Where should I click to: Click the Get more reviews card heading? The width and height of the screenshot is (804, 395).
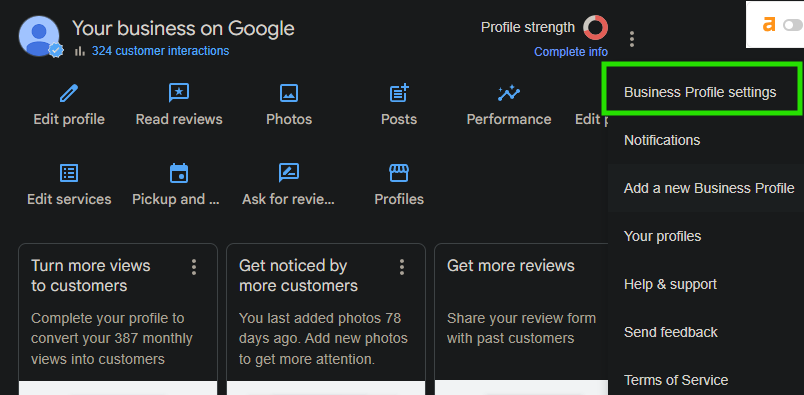tap(511, 266)
